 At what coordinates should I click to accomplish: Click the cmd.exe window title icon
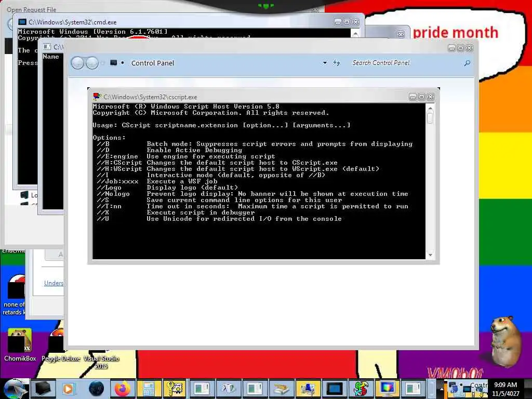[x=22, y=22]
